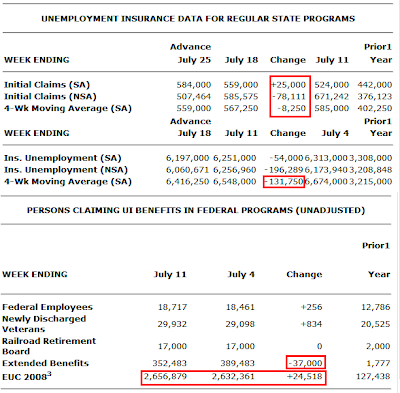Image resolution: width=400 pixels, height=393 pixels.
Task: Select the -37,000 Extended Benefits change
Action: coord(306,363)
